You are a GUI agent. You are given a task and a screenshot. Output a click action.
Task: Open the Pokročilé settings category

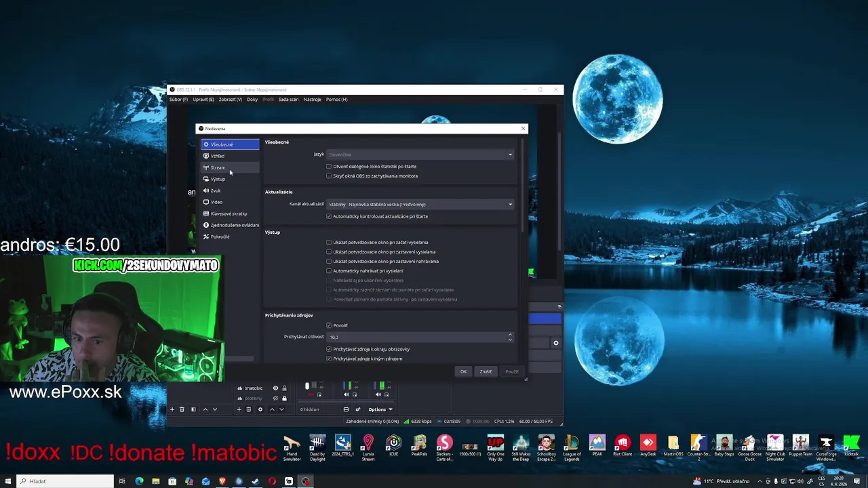(230, 237)
